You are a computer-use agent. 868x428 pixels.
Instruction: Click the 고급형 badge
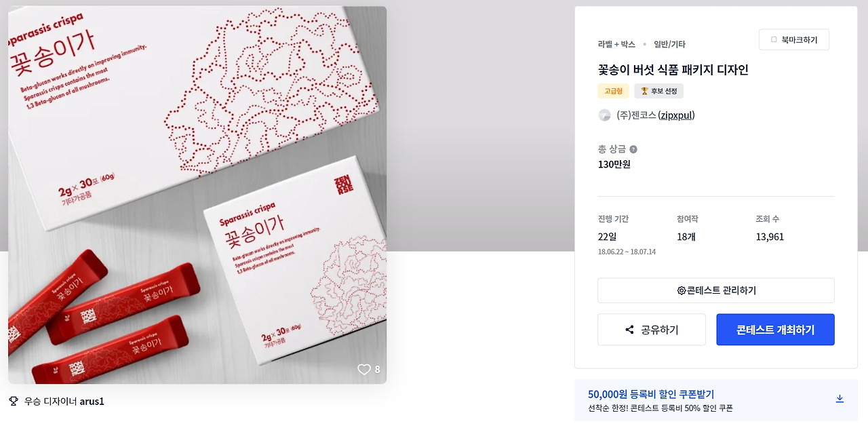614,91
